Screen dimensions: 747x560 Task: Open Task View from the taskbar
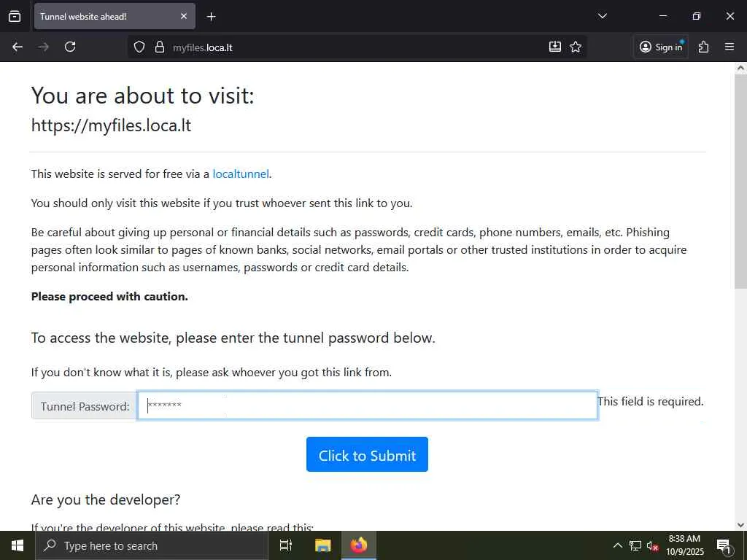point(286,545)
